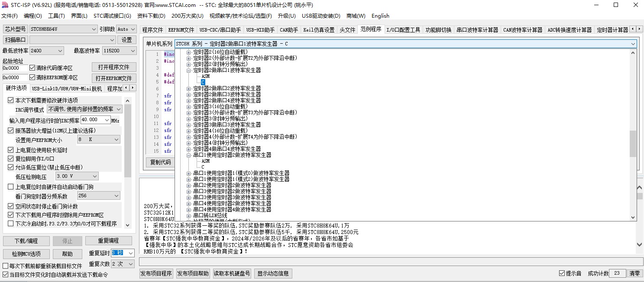Open 重复次数 2 次 dropdown

[x=123, y=264]
